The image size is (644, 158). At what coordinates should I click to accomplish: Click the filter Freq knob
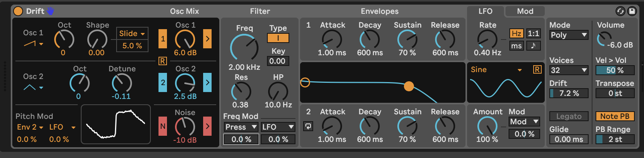244,48
